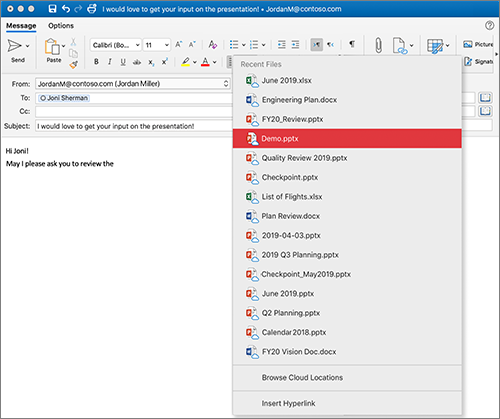This screenshot has height=419, width=500.
Task: Toggle Subscript formatting
Action: pyautogui.click(x=151, y=62)
